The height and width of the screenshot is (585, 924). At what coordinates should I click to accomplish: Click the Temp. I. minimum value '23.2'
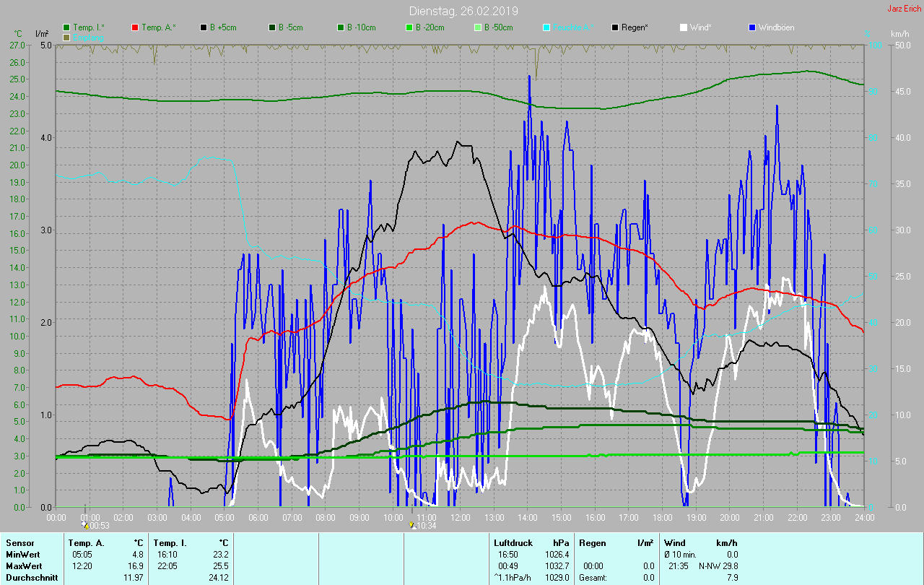tap(220, 554)
